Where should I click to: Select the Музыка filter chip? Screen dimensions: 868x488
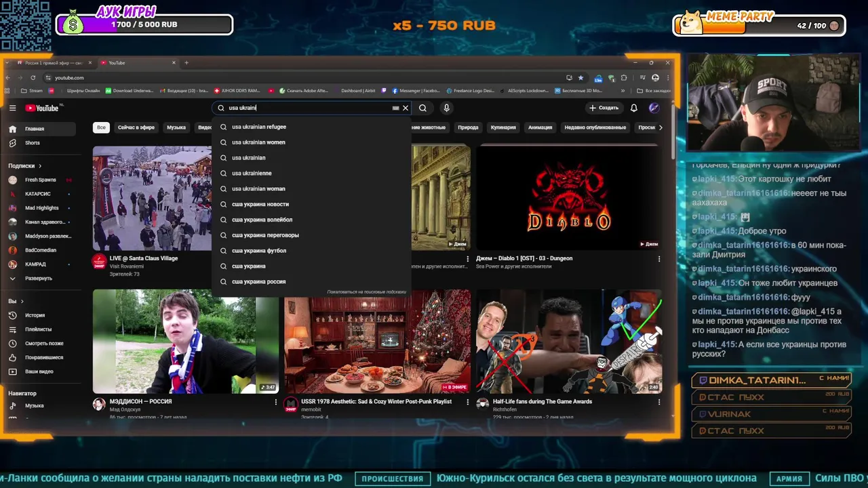pos(176,127)
